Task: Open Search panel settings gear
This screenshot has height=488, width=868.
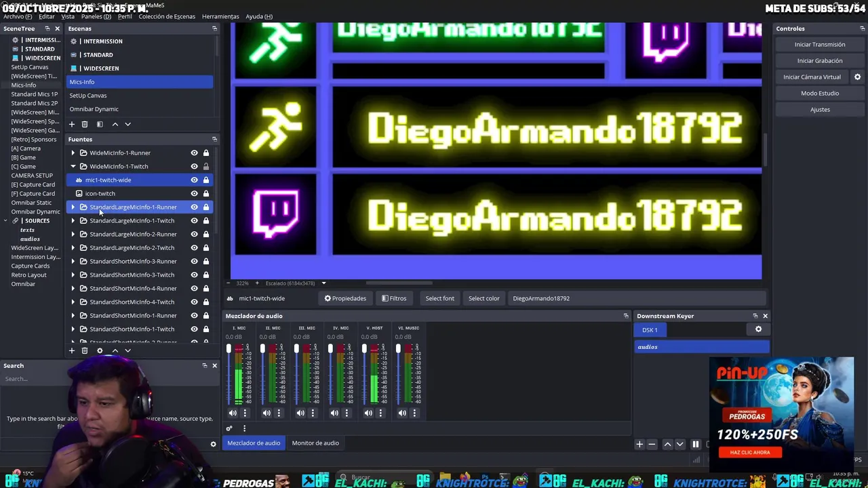Action: click(213, 445)
